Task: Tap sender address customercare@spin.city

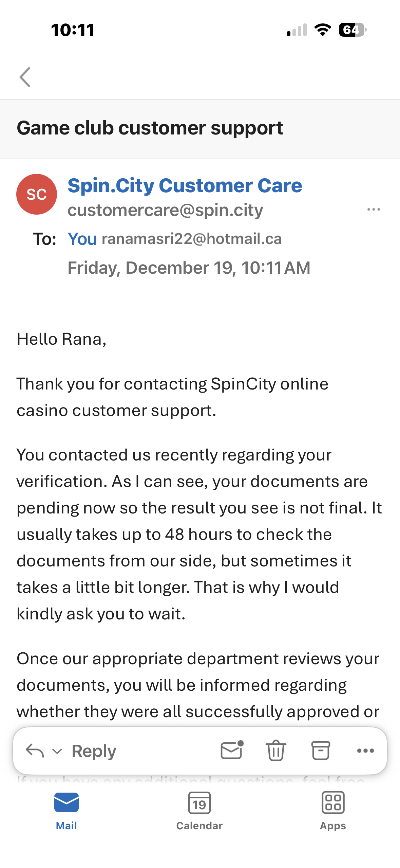Action: tap(165, 210)
